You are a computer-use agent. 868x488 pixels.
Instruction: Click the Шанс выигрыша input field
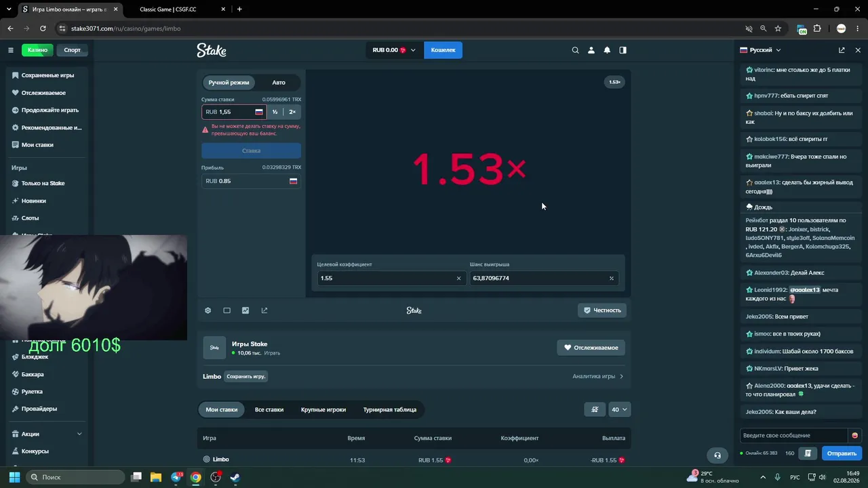(x=544, y=278)
